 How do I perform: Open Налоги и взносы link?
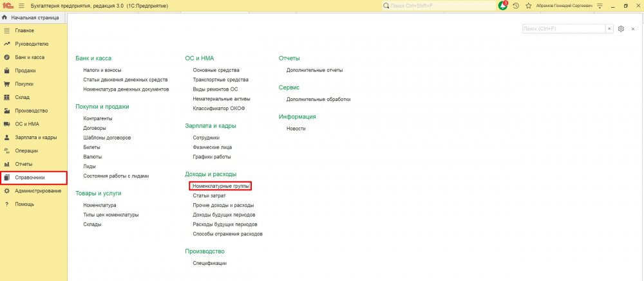102,70
